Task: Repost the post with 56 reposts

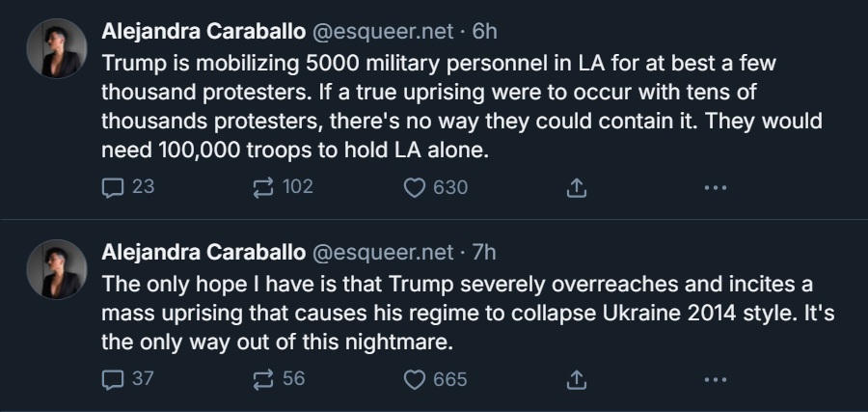Action: (x=263, y=379)
